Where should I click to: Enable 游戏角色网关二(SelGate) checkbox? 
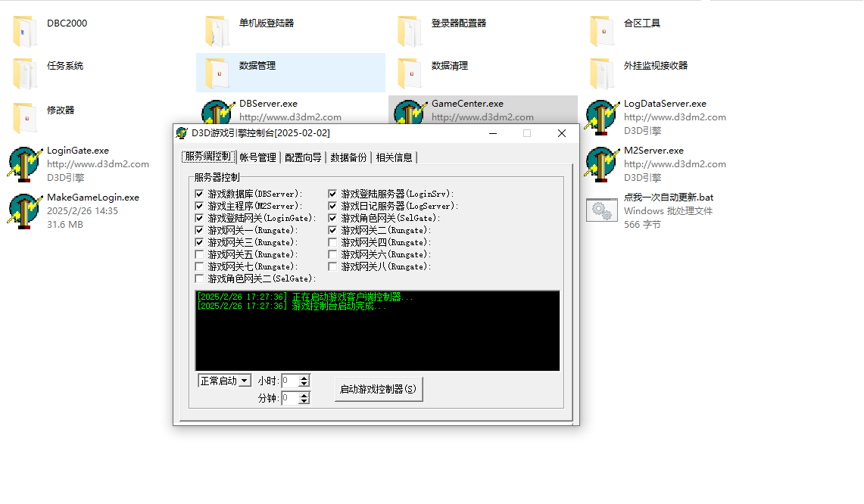tap(199, 278)
